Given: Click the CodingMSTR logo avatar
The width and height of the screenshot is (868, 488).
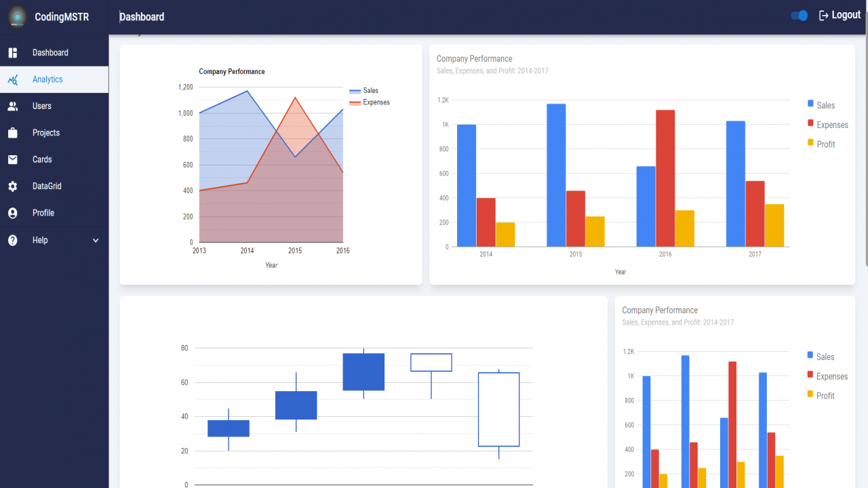Looking at the screenshot, I should point(18,17).
